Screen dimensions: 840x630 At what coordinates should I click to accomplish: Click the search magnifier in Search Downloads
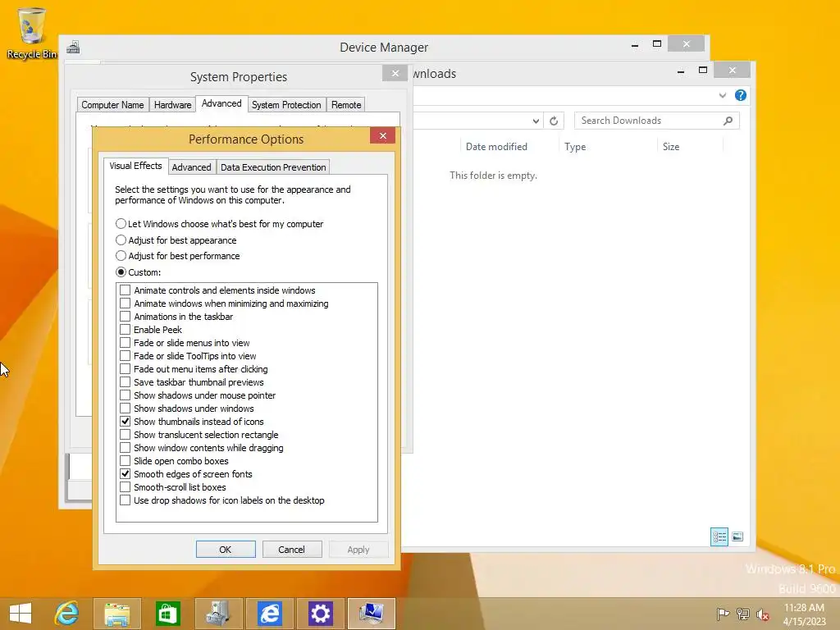click(x=728, y=121)
